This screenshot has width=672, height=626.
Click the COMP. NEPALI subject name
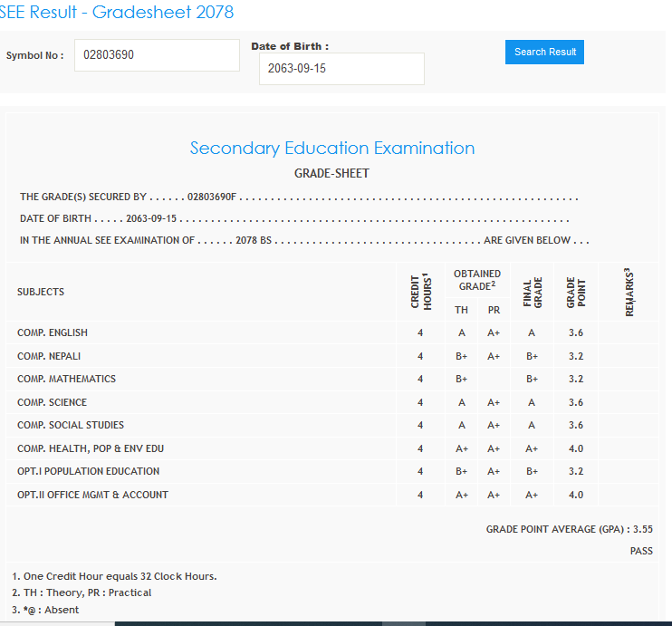point(49,356)
